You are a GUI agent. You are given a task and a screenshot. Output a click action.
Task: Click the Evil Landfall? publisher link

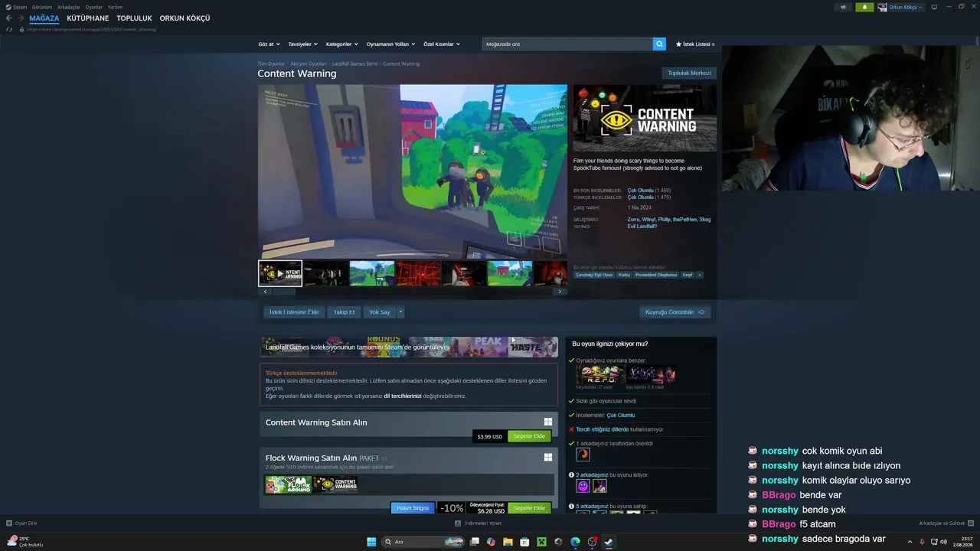coord(642,227)
